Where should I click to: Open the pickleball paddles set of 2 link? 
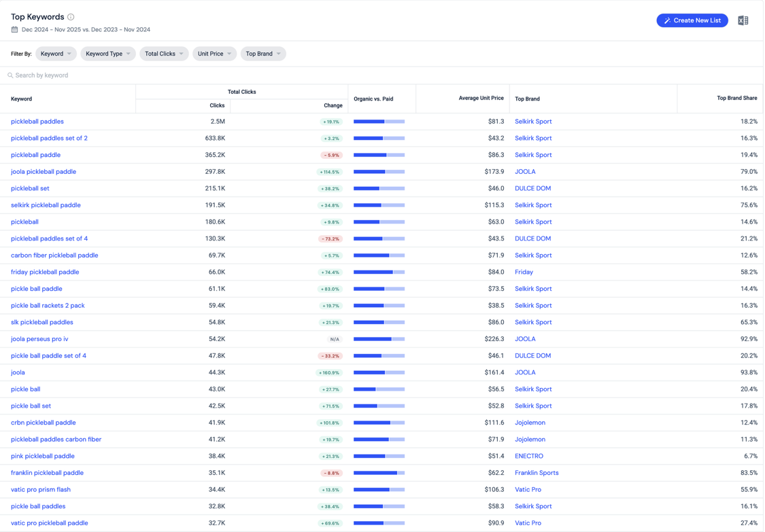49,138
